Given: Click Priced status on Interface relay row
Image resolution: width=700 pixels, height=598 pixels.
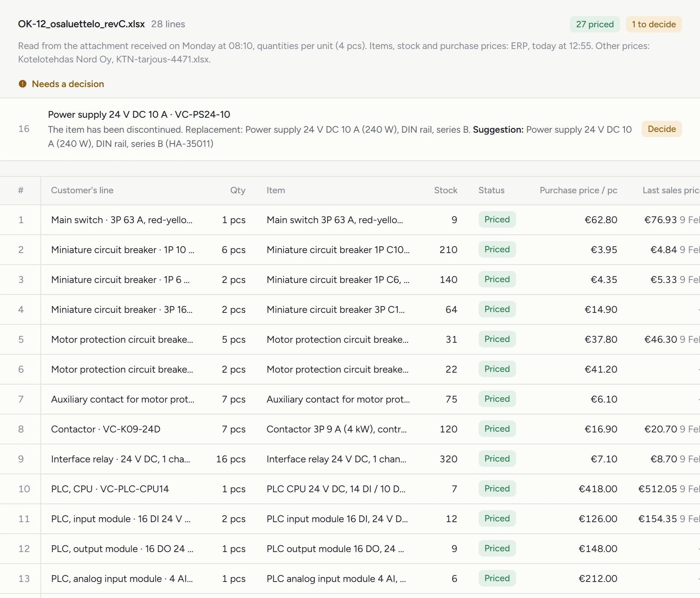Looking at the screenshot, I should coord(497,459).
